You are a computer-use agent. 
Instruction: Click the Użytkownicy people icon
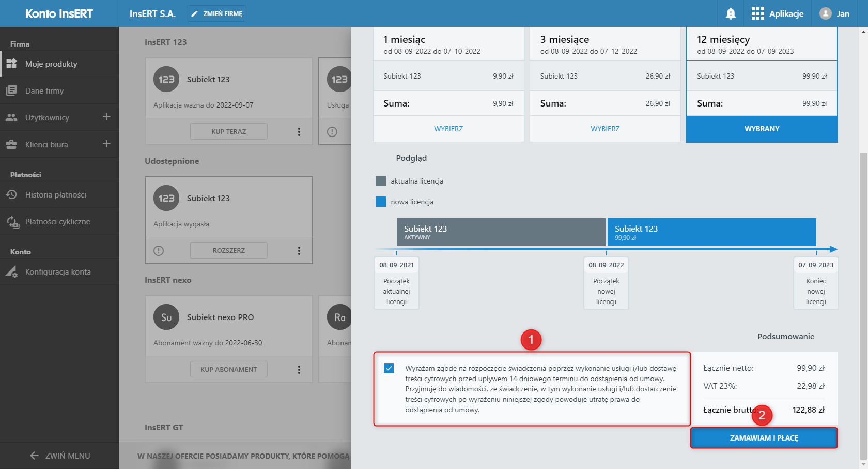(11, 117)
